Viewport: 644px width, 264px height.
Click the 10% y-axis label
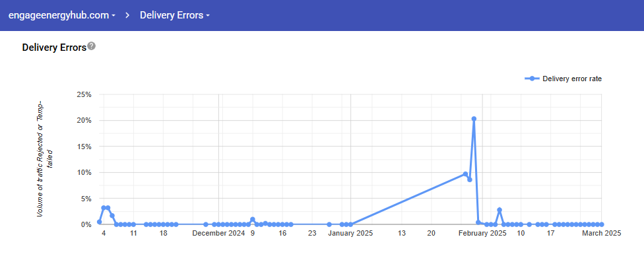[84, 172]
